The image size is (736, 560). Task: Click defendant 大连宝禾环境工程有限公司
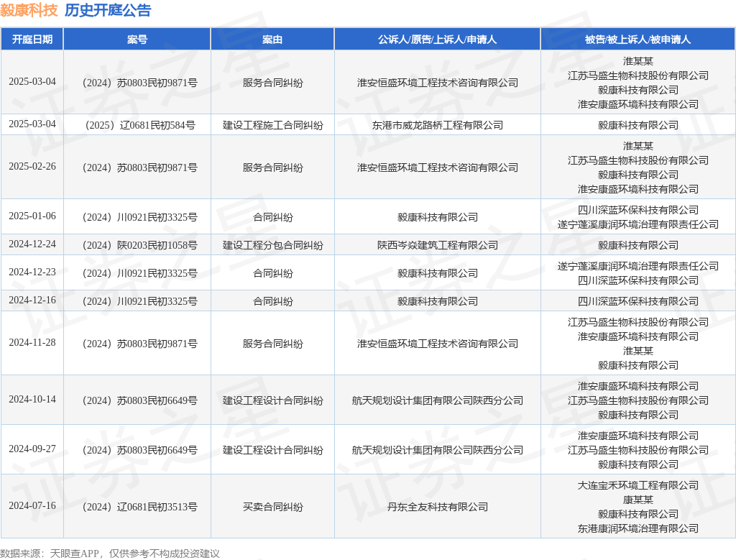(x=638, y=485)
